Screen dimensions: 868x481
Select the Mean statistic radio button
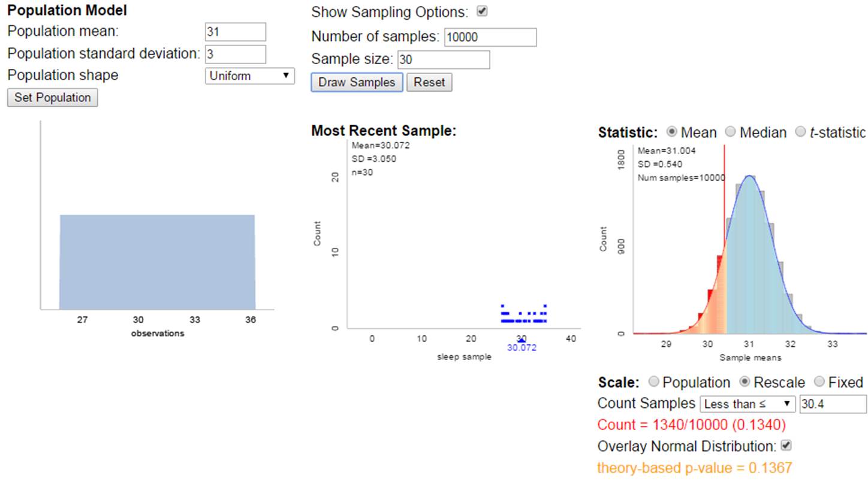pyautogui.click(x=672, y=132)
